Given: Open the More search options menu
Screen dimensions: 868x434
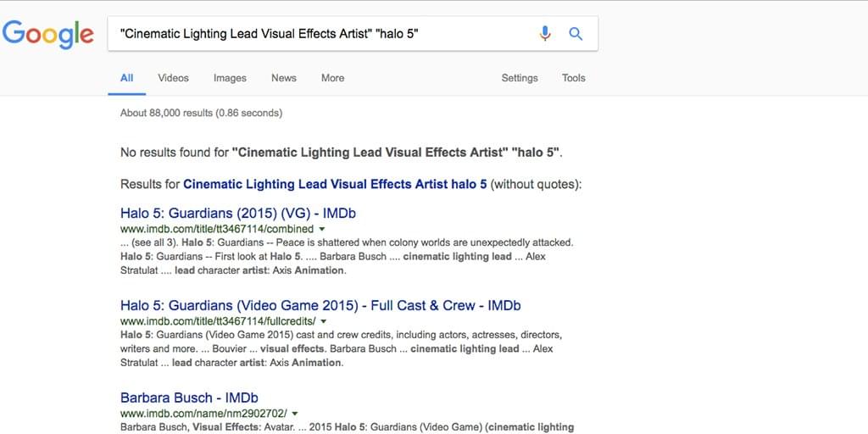Looking at the screenshot, I should (x=332, y=78).
